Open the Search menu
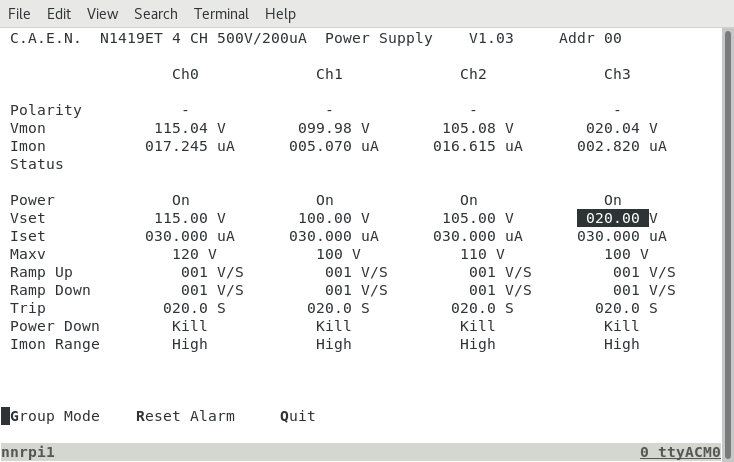 coord(156,14)
